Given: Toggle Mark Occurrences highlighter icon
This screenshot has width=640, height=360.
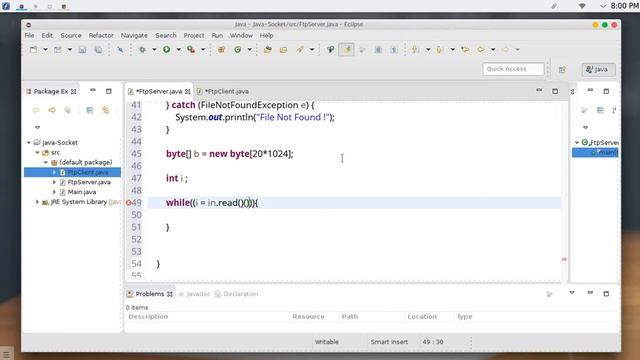Looking at the screenshot, I should (347, 49).
